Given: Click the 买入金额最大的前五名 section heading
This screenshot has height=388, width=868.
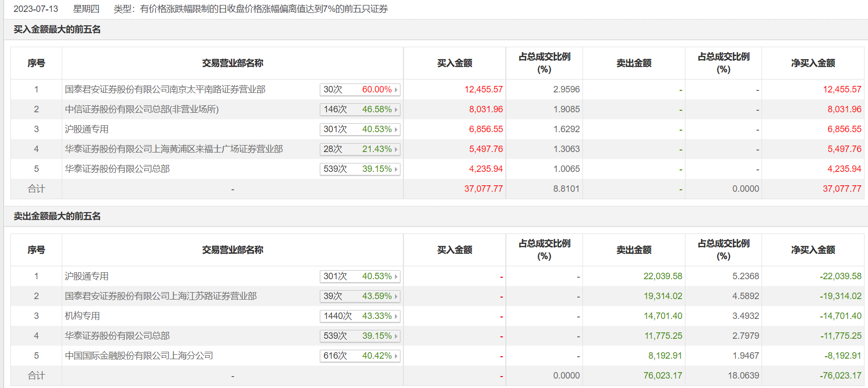Looking at the screenshot, I should (x=57, y=29).
